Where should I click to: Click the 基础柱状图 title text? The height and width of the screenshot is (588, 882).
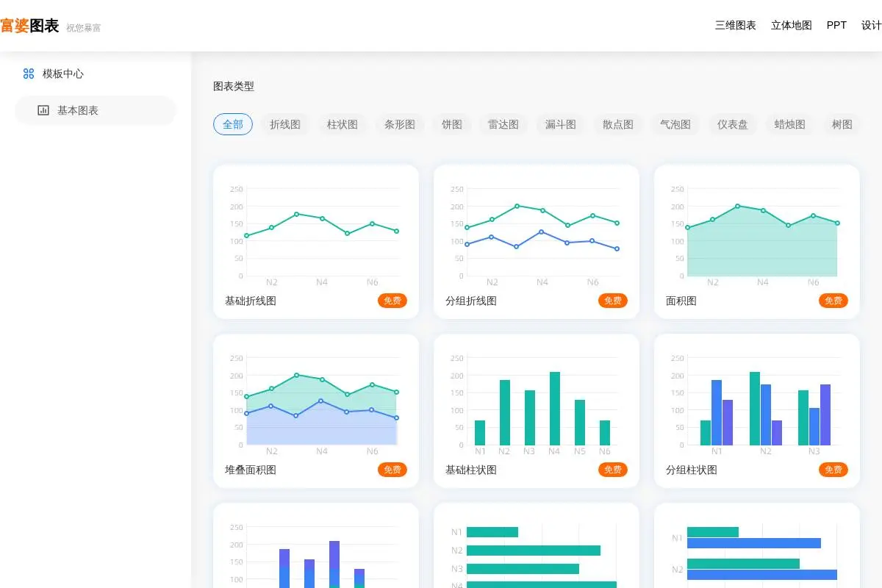coord(471,470)
